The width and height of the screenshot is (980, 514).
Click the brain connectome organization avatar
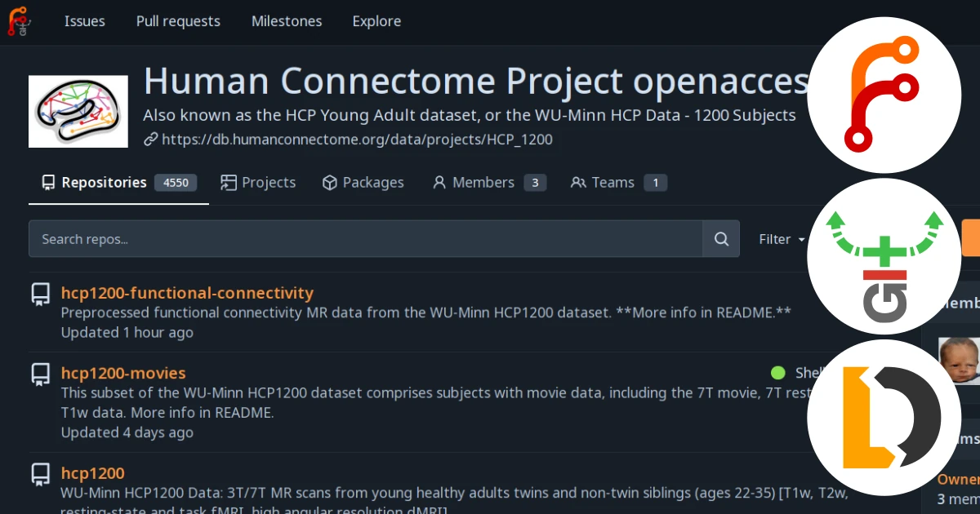(78, 112)
